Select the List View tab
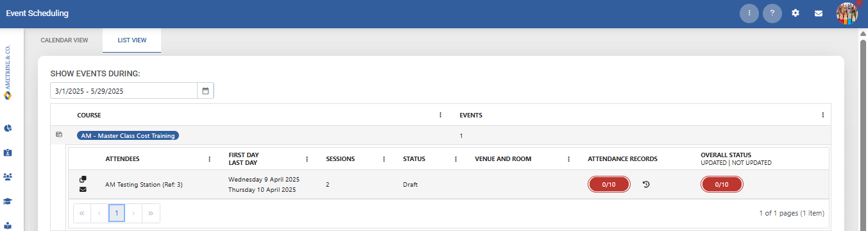 point(132,40)
